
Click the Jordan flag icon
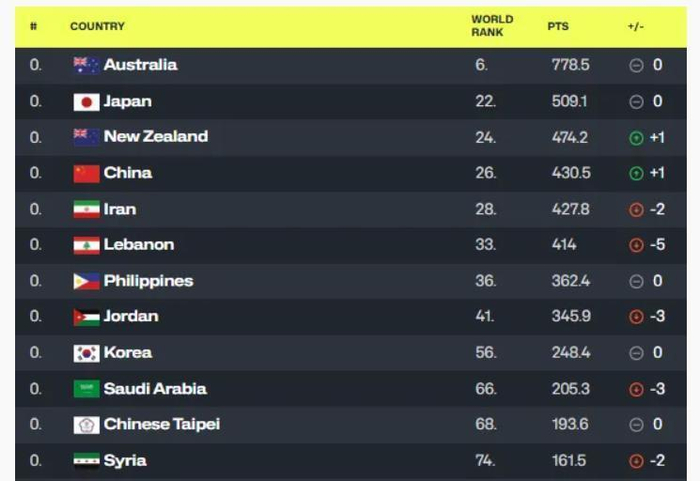pyautogui.click(x=86, y=317)
